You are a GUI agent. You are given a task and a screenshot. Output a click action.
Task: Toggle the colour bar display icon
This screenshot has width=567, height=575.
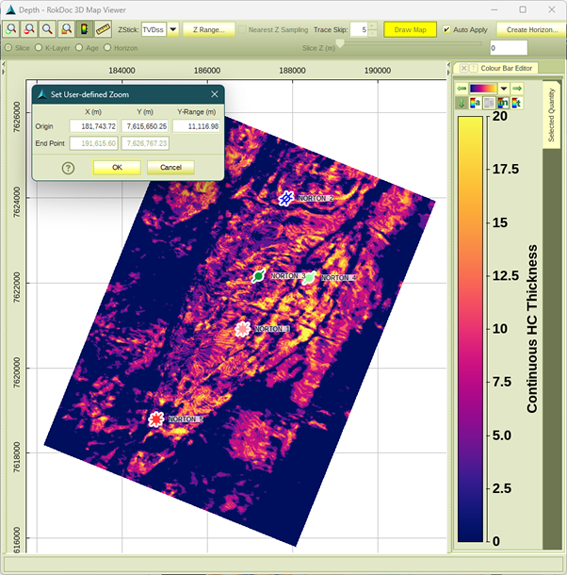[x=84, y=29]
